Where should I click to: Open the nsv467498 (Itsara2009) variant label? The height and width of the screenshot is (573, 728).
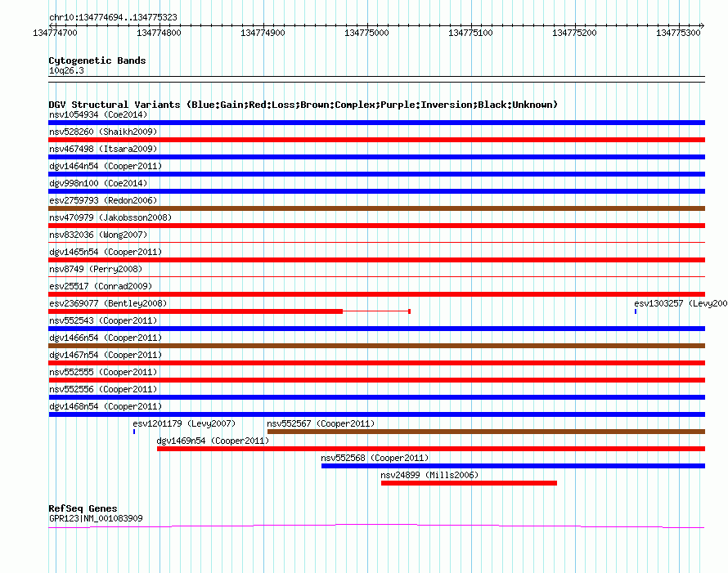point(103,149)
